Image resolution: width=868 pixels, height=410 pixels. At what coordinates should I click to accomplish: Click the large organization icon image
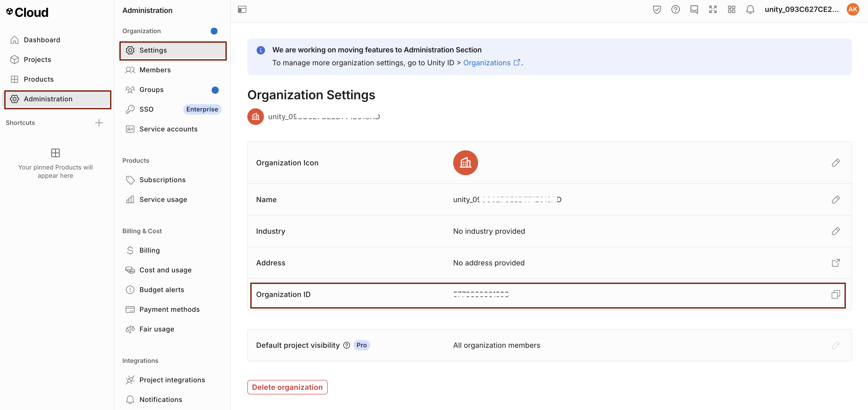coord(465,163)
